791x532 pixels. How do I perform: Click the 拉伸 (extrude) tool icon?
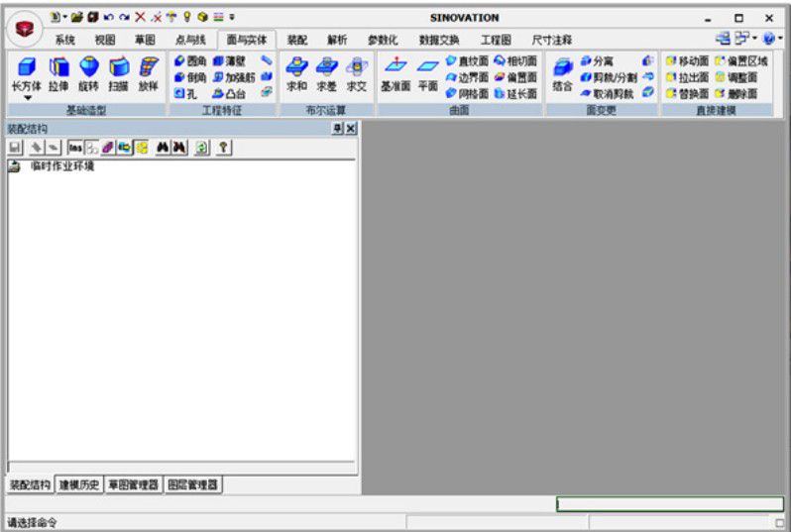pyautogui.click(x=58, y=69)
